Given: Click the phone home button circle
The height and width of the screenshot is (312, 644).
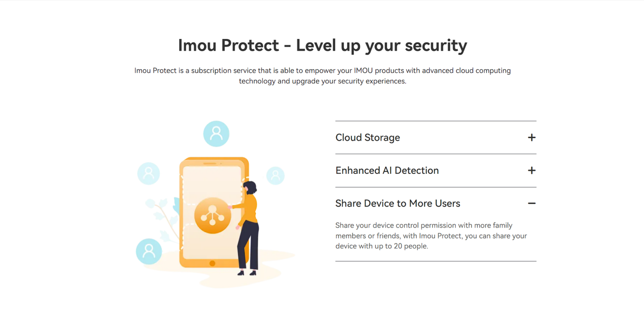Looking at the screenshot, I should click(212, 263).
